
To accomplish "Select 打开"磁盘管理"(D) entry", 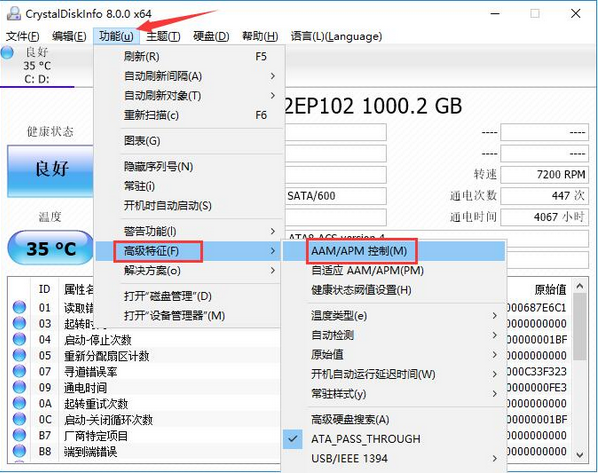I will (x=190, y=296).
